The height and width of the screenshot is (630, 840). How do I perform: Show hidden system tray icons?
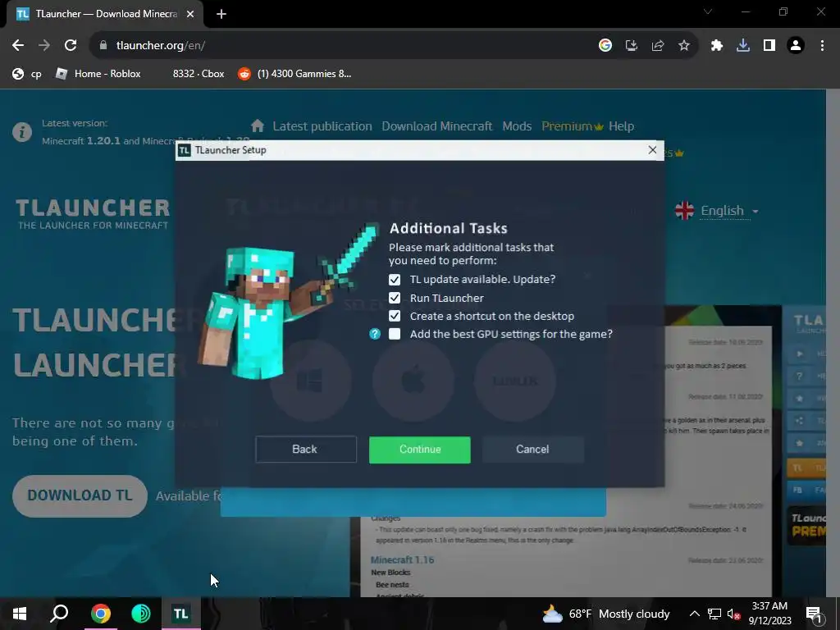[694, 614]
